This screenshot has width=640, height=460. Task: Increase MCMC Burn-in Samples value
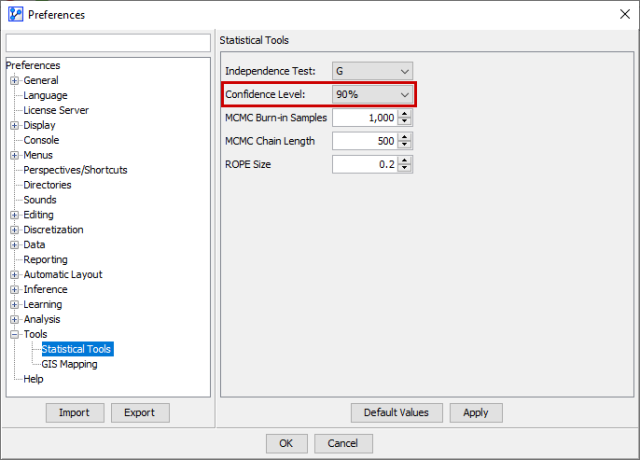404,114
